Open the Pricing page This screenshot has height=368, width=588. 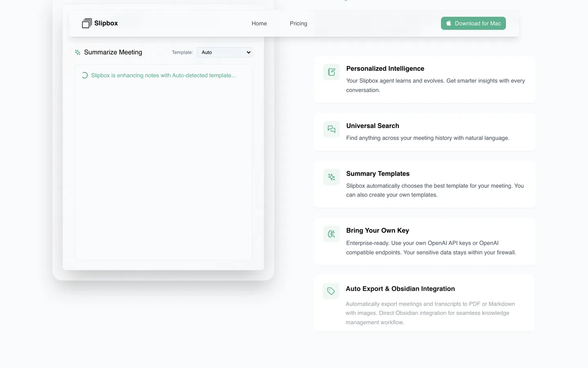coord(298,23)
